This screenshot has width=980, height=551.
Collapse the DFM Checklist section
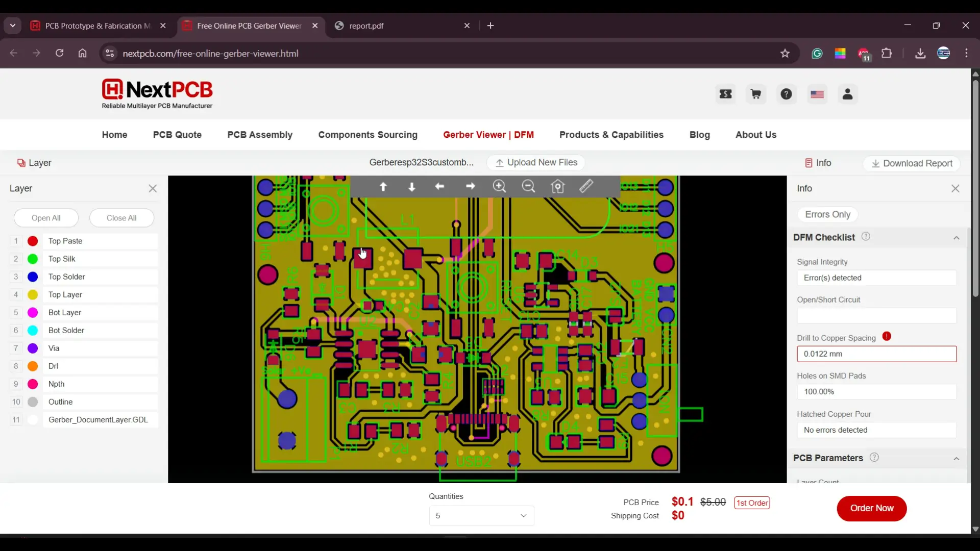957,237
